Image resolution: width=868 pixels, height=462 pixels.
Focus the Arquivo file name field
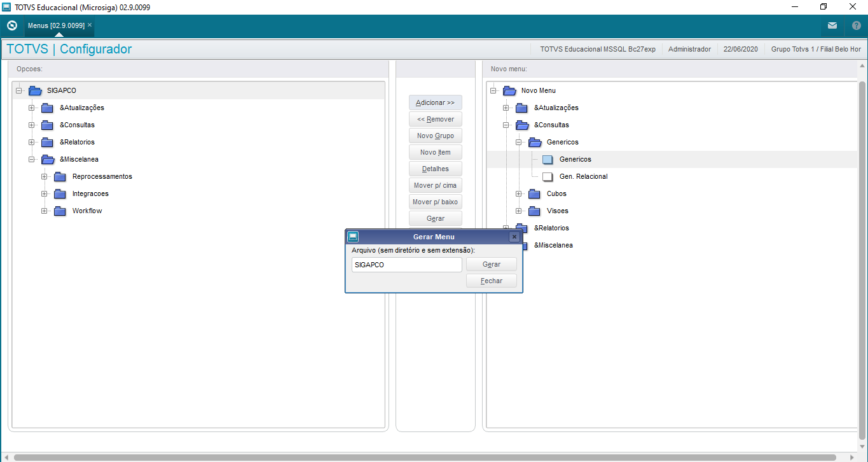tap(407, 265)
